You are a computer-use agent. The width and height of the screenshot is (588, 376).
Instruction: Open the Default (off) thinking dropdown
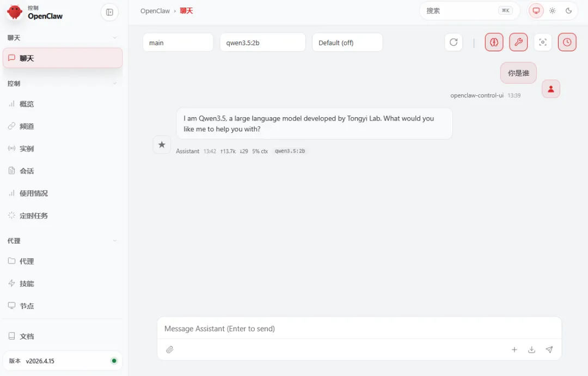[x=347, y=43]
